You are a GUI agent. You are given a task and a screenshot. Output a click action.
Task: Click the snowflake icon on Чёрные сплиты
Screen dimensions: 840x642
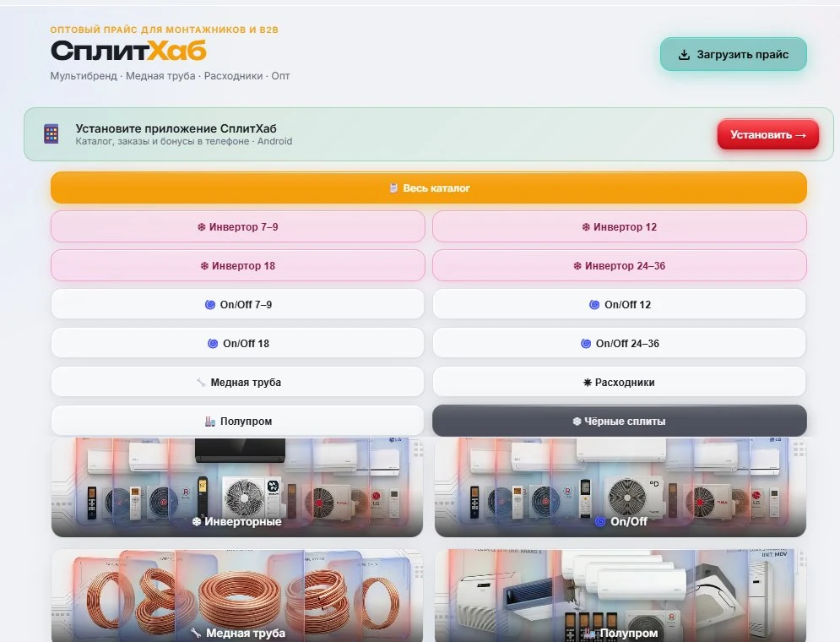point(577,422)
